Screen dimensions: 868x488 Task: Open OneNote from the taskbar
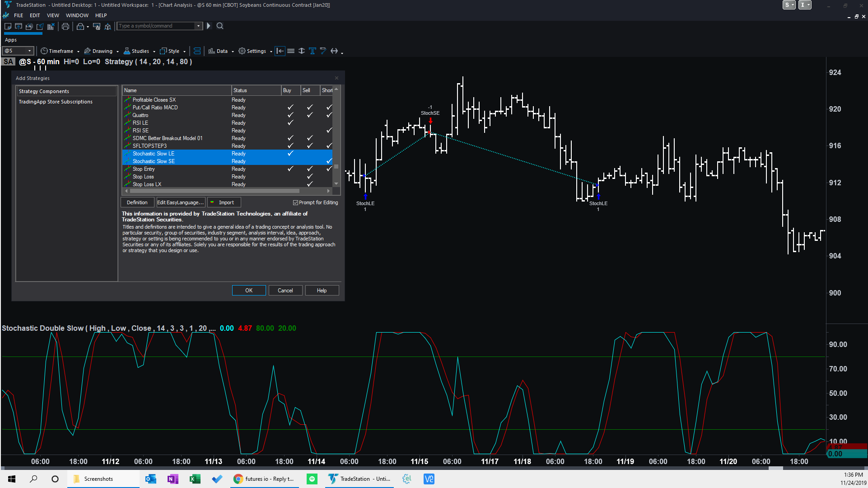173,479
